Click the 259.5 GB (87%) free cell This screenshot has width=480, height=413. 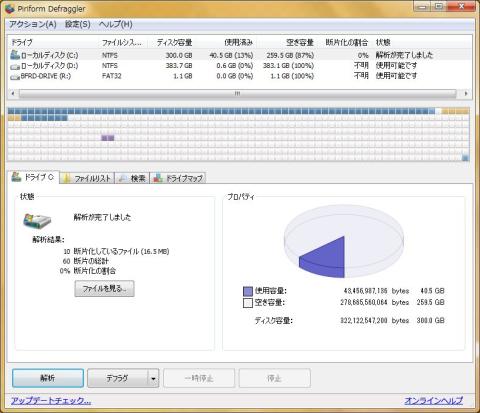click(x=290, y=55)
